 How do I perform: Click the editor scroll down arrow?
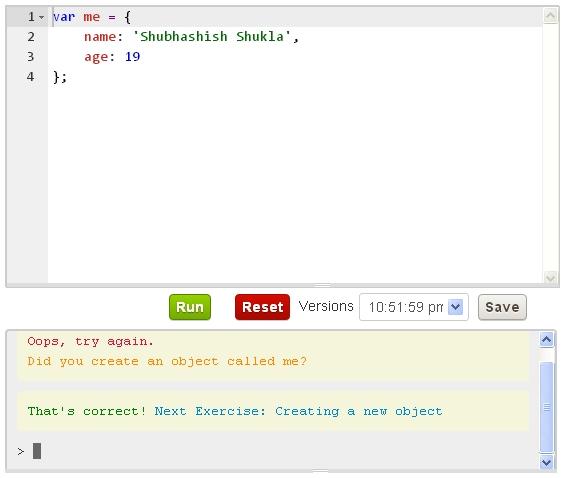(550, 278)
